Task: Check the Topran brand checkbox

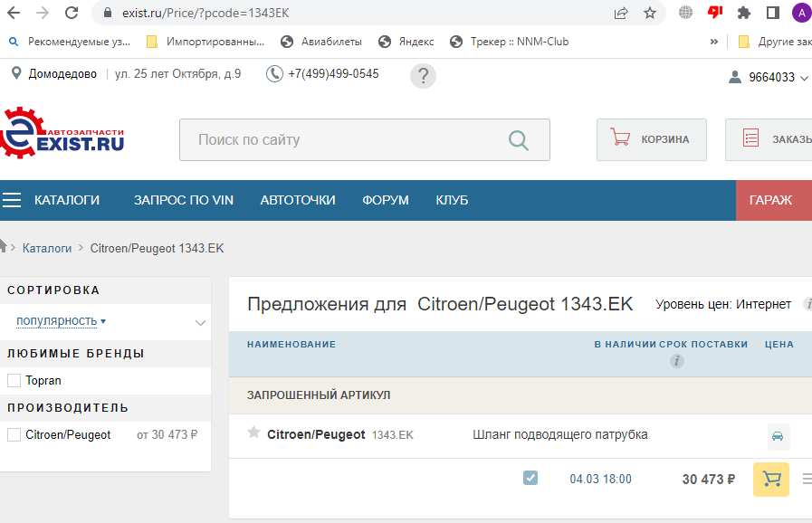Action: coord(14,381)
